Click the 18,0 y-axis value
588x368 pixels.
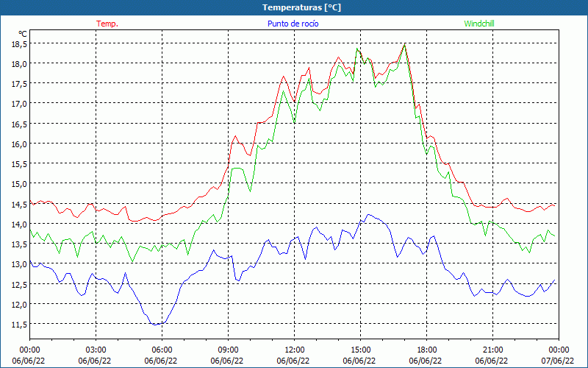[x=20, y=64]
